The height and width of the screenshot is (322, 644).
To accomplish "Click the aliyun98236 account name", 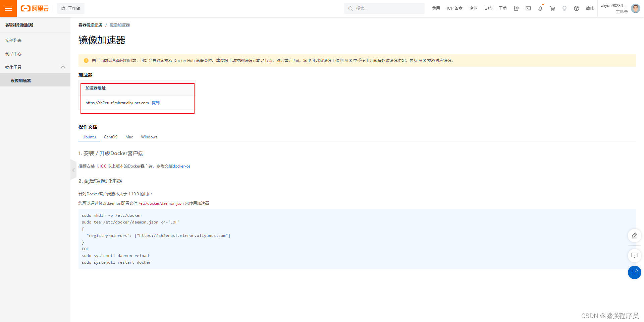I will (x=614, y=6).
